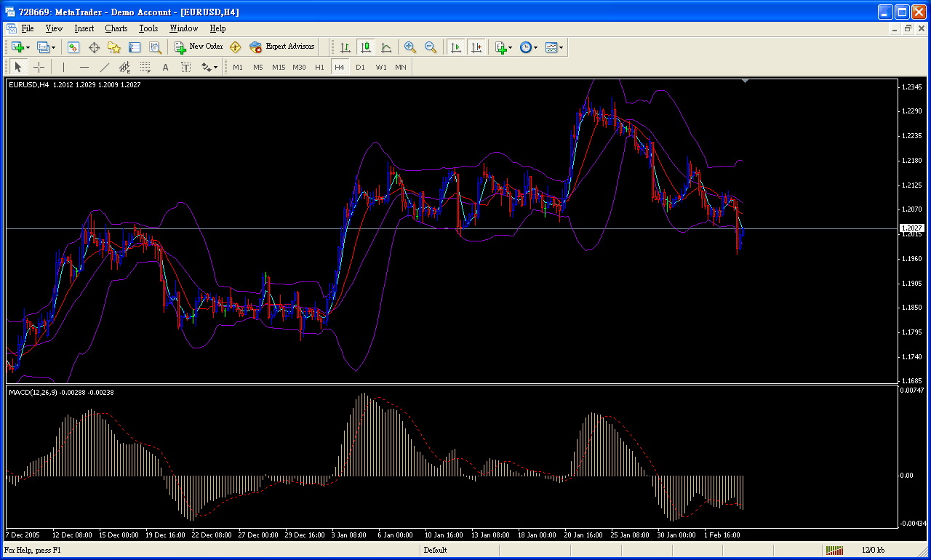The image size is (931, 560).
Task: Click the 1.2027 current price label
Action: click(911, 228)
